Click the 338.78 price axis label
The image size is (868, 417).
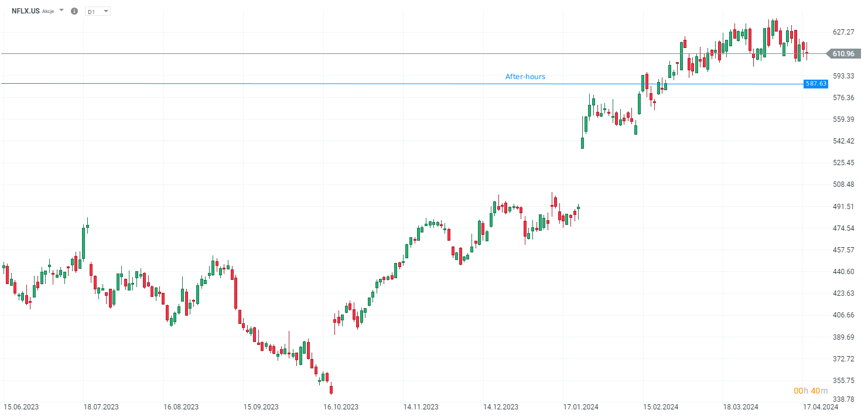tap(843, 399)
